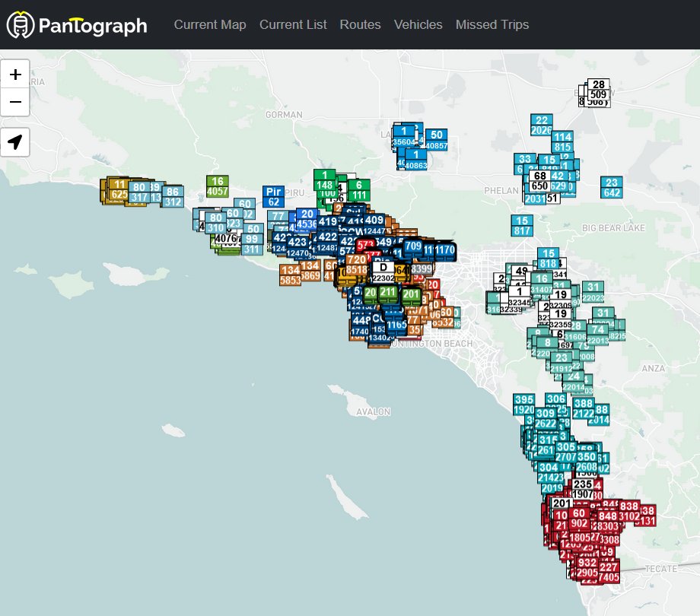700x616 pixels.
Task: Select blue vehicle marker 22 2026
Action: tap(542, 125)
